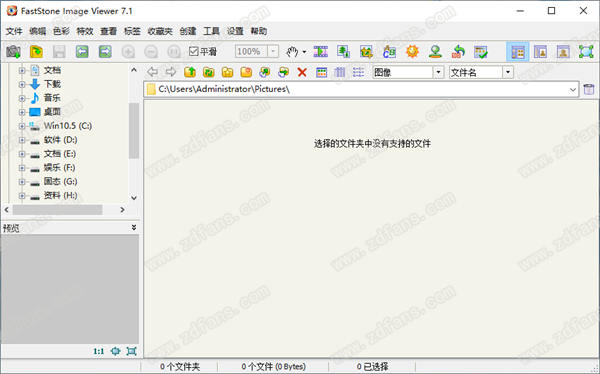Select 音乐 folder in tree
This screenshot has height=374, width=600.
[52, 98]
